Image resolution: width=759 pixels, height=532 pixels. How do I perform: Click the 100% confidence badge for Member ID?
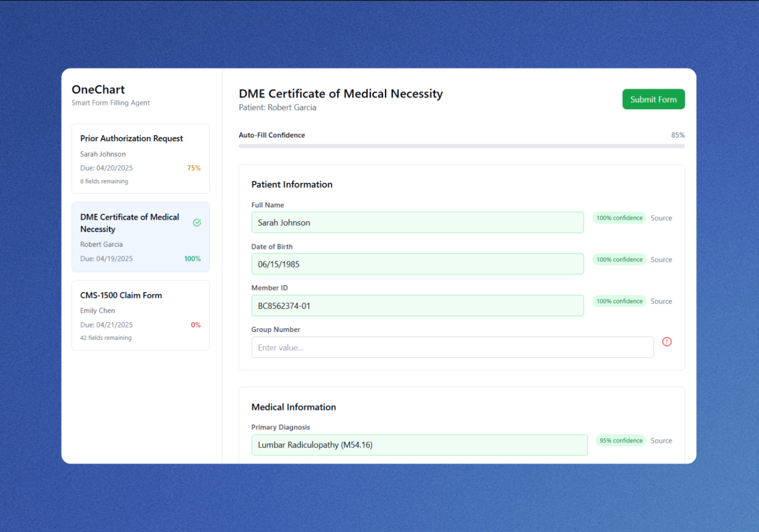coord(619,301)
